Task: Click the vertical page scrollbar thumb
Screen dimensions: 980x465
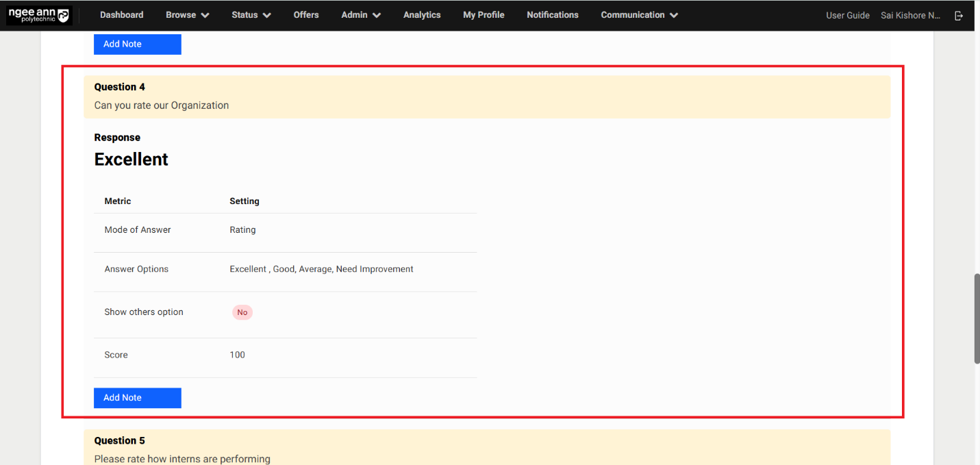Action: tap(977, 318)
